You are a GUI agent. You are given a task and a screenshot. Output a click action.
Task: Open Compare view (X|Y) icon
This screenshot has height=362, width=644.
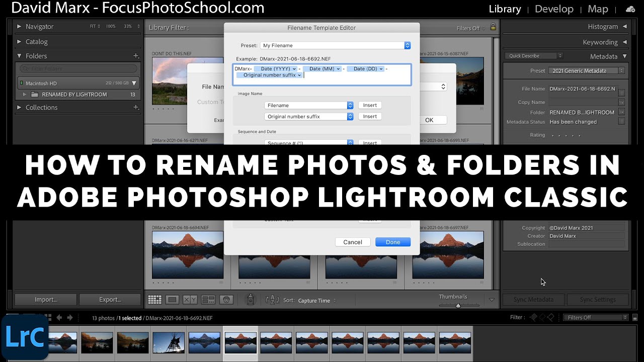click(x=190, y=300)
